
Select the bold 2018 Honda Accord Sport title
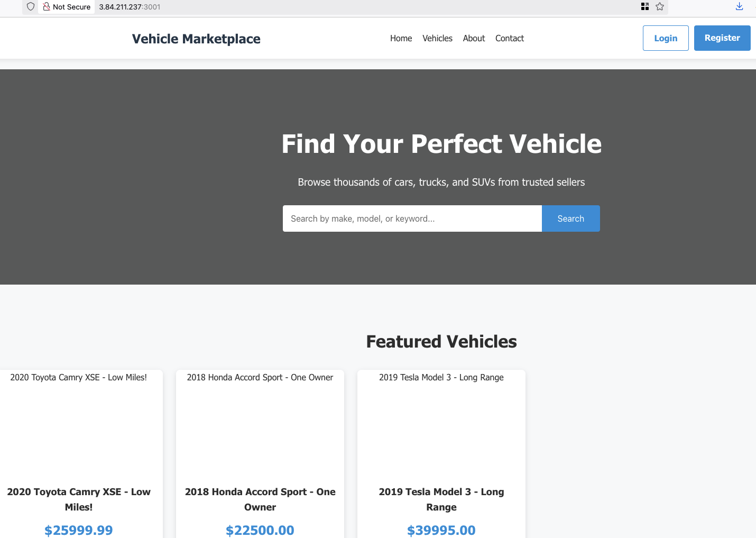[x=260, y=499]
